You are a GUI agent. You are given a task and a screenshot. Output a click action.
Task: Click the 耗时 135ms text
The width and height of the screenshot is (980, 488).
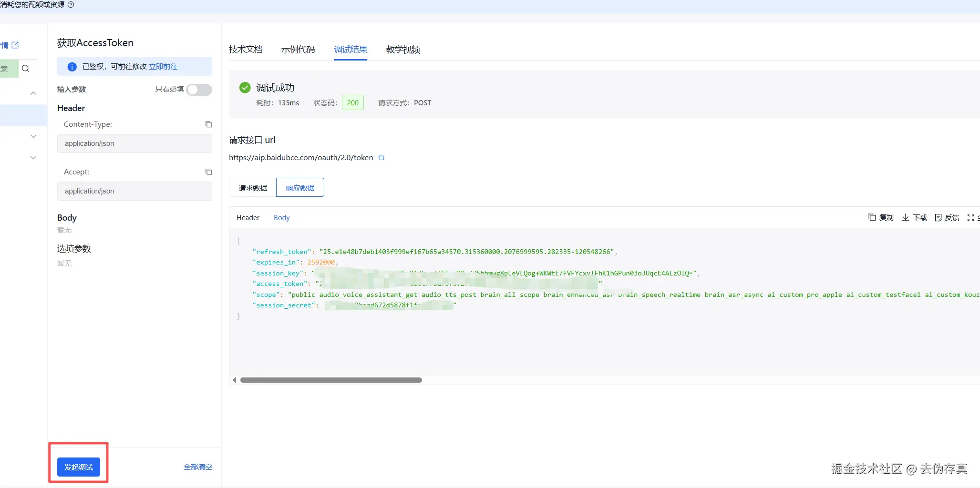pyautogui.click(x=278, y=103)
